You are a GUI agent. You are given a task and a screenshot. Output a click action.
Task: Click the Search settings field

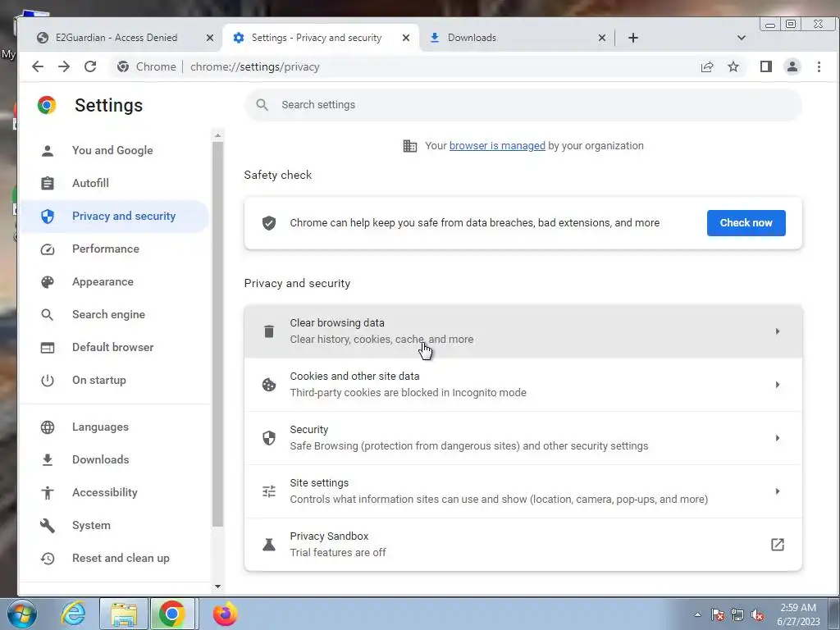coord(523,105)
